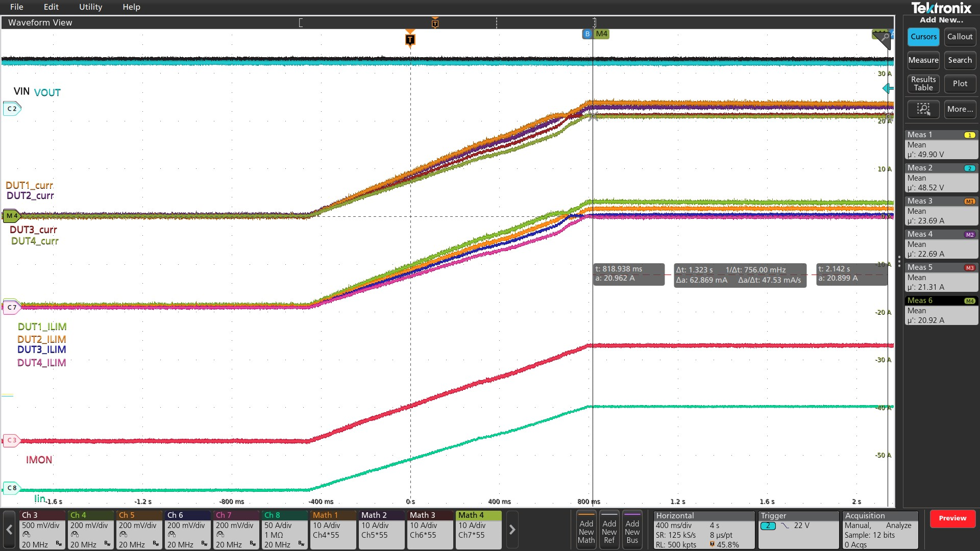Click the zoom box draw icon button
980x551 pixels.
pos(923,109)
